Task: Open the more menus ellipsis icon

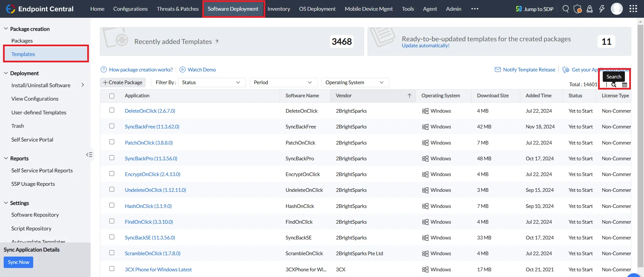Action: 475,9
